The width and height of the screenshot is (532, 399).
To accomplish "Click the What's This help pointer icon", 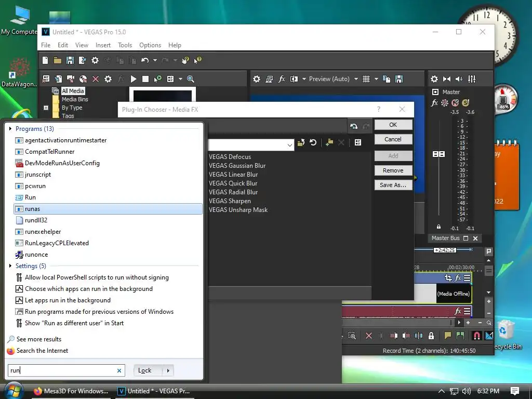I will tap(197, 60).
